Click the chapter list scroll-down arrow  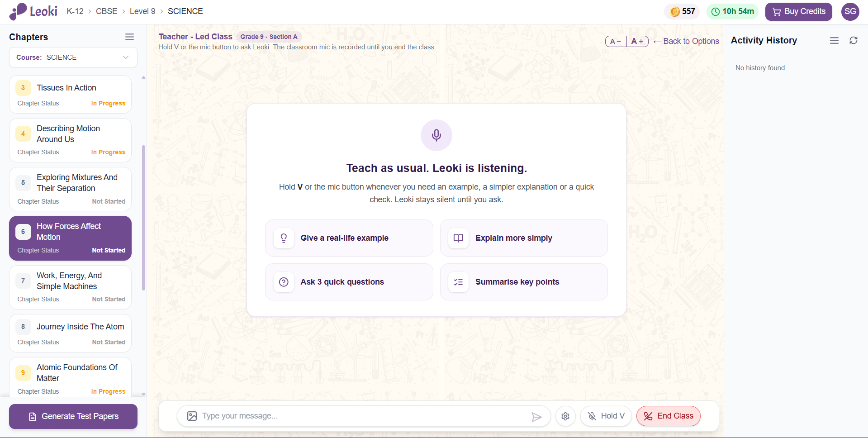pyautogui.click(x=144, y=394)
